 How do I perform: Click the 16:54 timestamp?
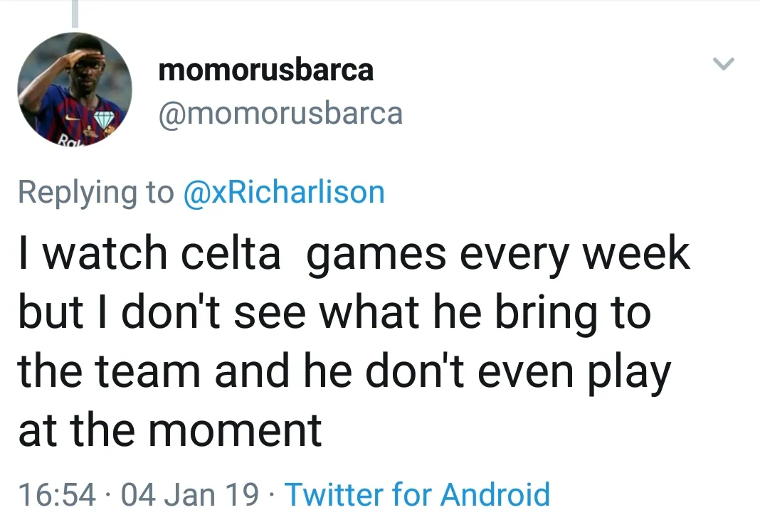tap(56, 494)
